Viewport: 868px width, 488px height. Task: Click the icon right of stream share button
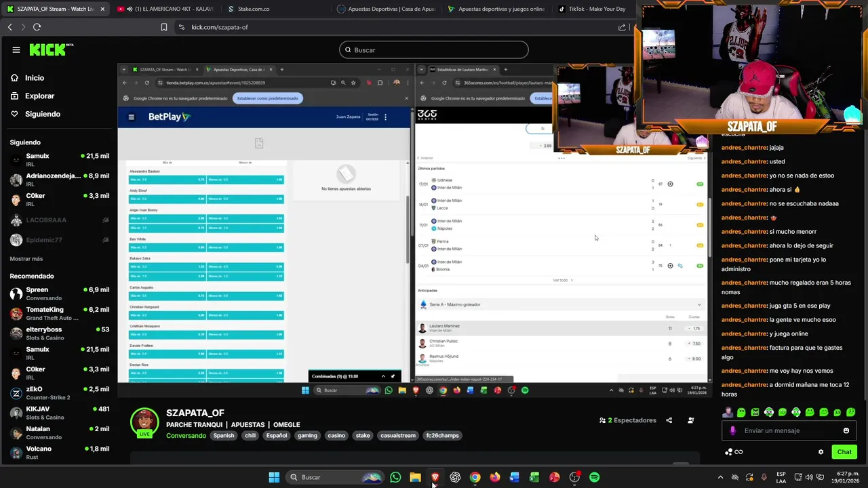pyautogui.click(x=690, y=420)
